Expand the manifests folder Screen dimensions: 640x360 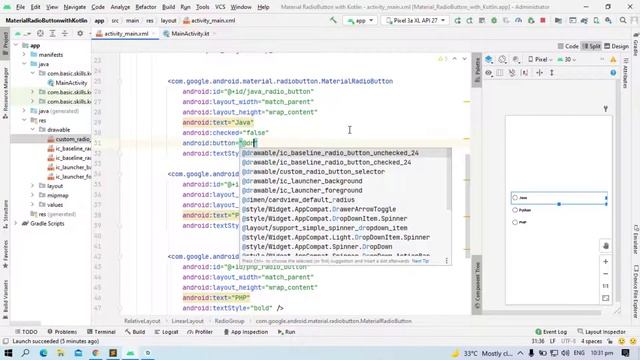[24, 55]
